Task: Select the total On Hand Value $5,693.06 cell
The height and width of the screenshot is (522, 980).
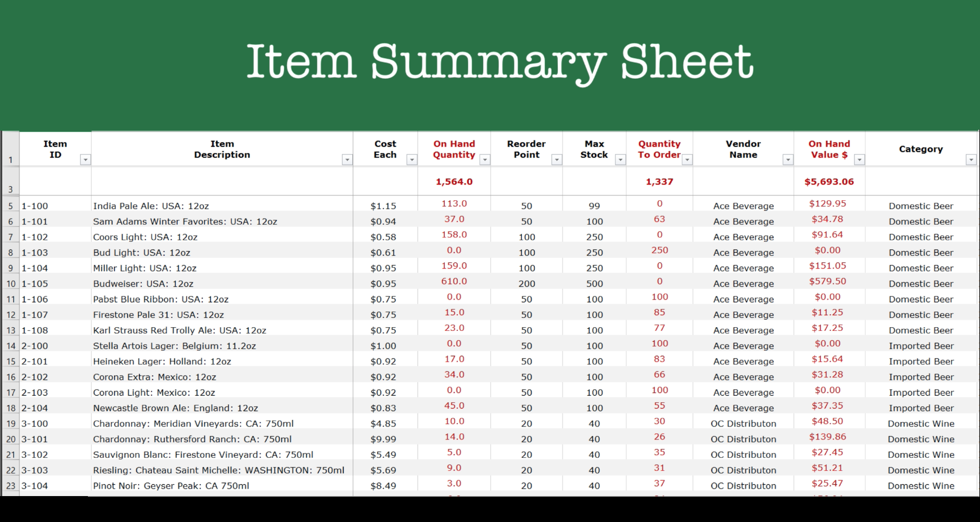Action: click(x=829, y=182)
